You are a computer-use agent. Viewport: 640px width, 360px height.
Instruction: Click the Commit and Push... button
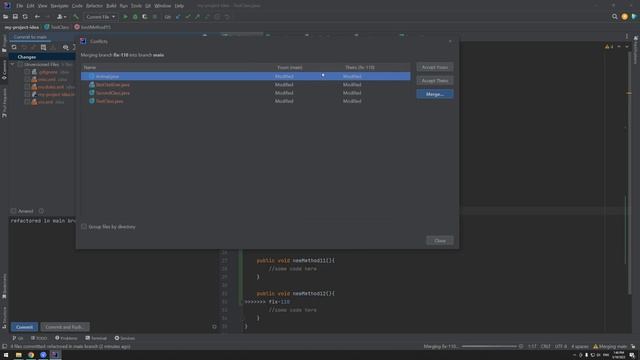coord(64,327)
